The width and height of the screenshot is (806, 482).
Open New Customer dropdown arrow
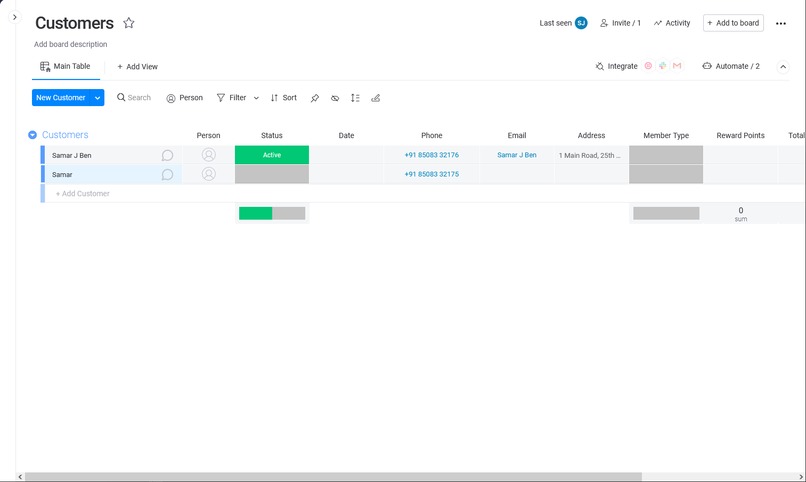(x=97, y=98)
